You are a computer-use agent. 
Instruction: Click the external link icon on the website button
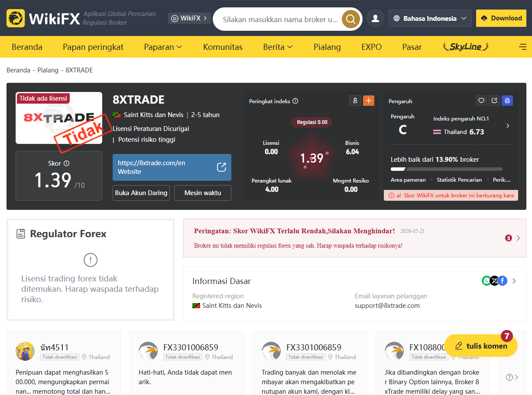(221, 167)
